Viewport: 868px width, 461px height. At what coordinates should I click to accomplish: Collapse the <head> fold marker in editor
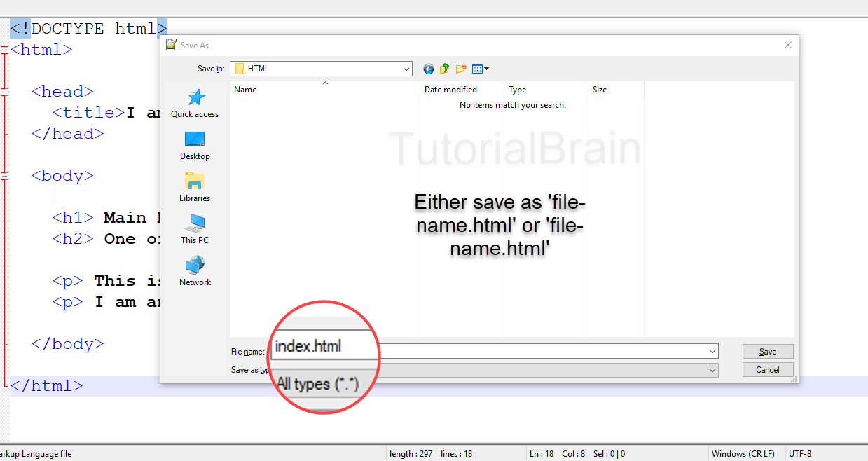[x=4, y=92]
